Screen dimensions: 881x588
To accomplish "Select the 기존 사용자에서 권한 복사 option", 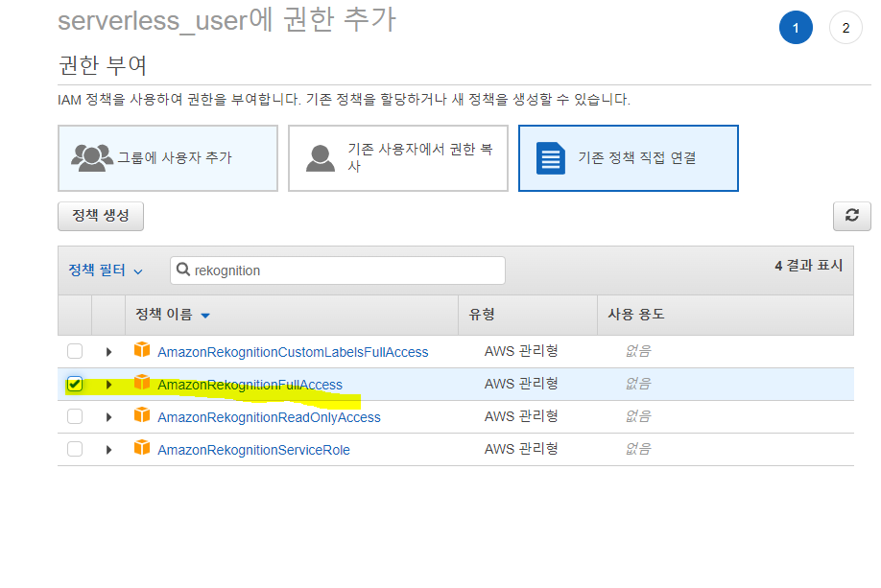I will coord(398,158).
